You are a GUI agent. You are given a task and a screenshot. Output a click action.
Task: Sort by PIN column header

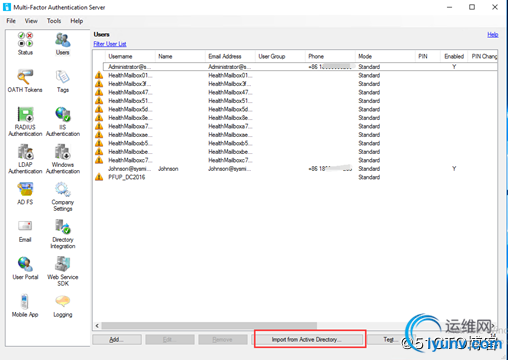coord(428,56)
